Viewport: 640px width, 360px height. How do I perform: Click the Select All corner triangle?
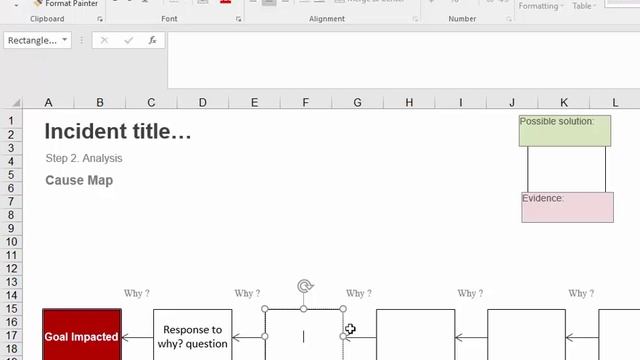[x=16, y=102]
